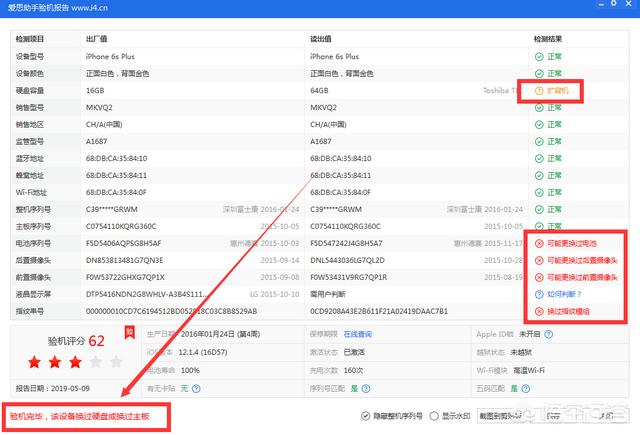Click read battery serial F5D547242J4G8H5A7
The image size is (640, 435).
pos(346,244)
